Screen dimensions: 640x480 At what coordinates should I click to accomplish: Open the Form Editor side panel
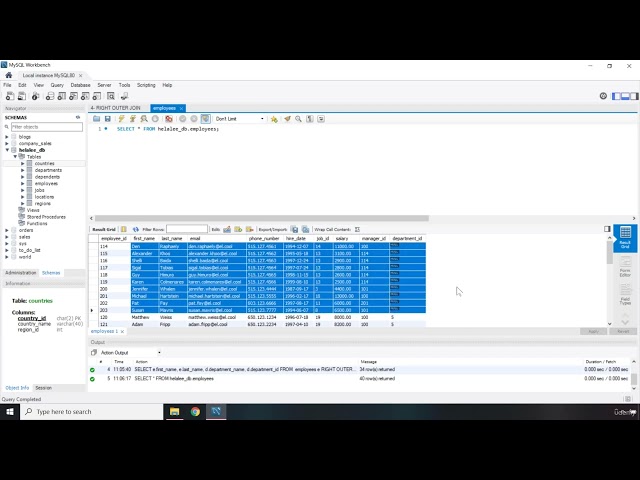[x=625, y=266]
